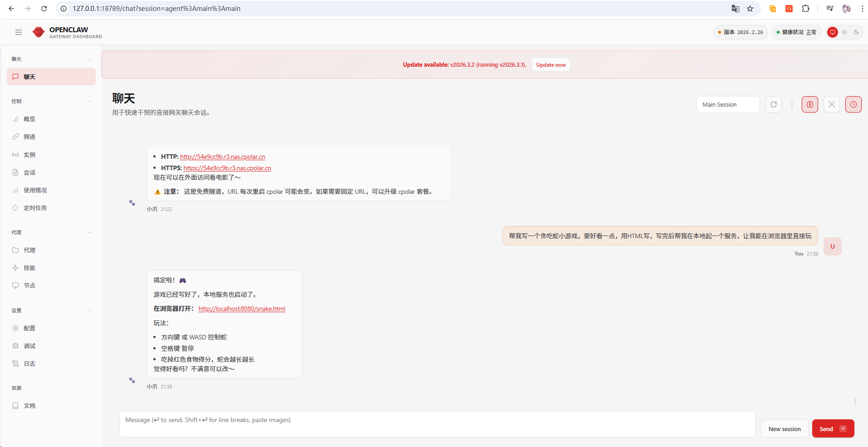This screenshot has height=447, width=868.
Task: Select the 日志 logs sidebar icon
Action: (x=30, y=363)
